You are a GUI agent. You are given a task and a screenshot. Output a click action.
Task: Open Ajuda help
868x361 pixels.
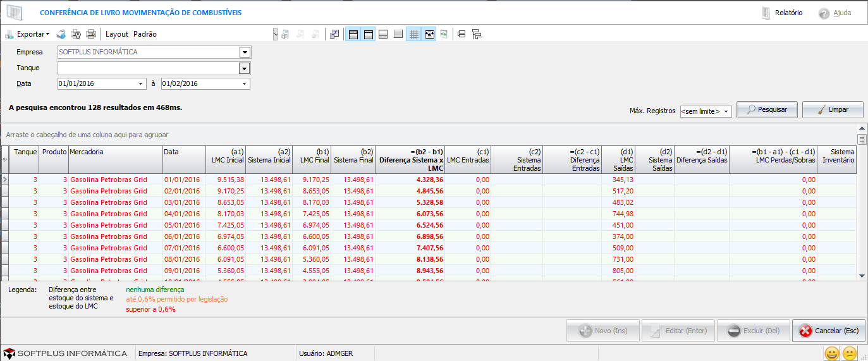coord(842,13)
